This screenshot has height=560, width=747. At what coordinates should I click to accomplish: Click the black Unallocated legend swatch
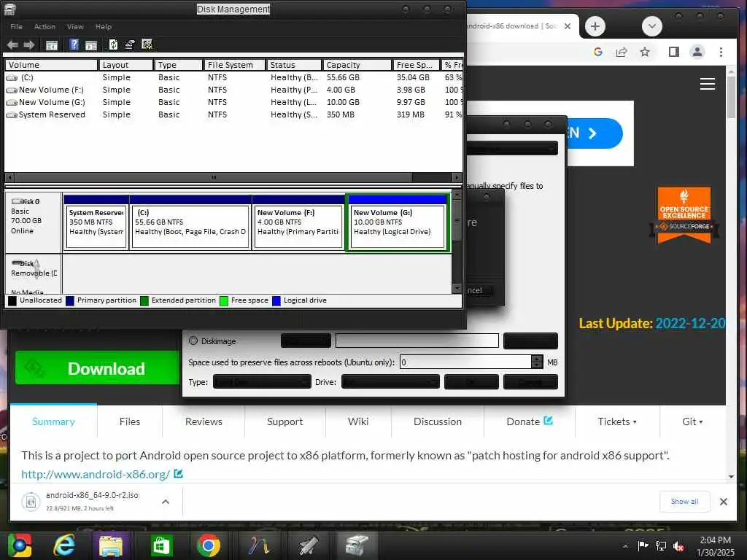tap(12, 300)
